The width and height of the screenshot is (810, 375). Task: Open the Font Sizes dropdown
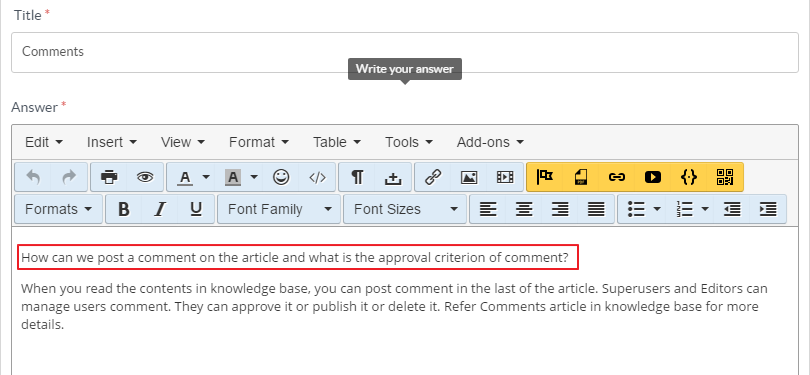pos(405,209)
